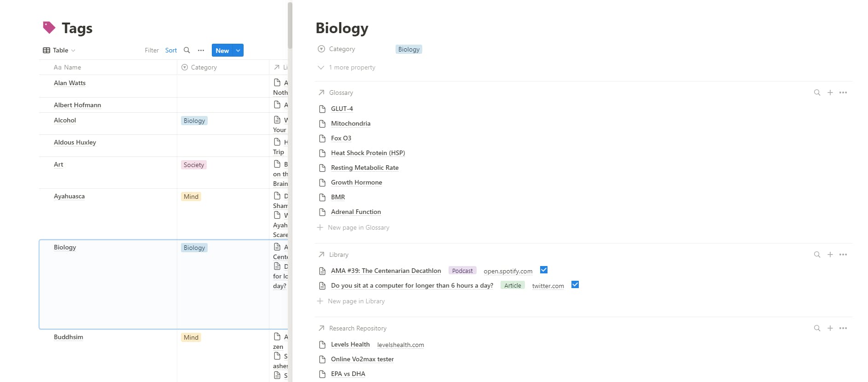Click the pink Tags page icon

click(x=49, y=28)
